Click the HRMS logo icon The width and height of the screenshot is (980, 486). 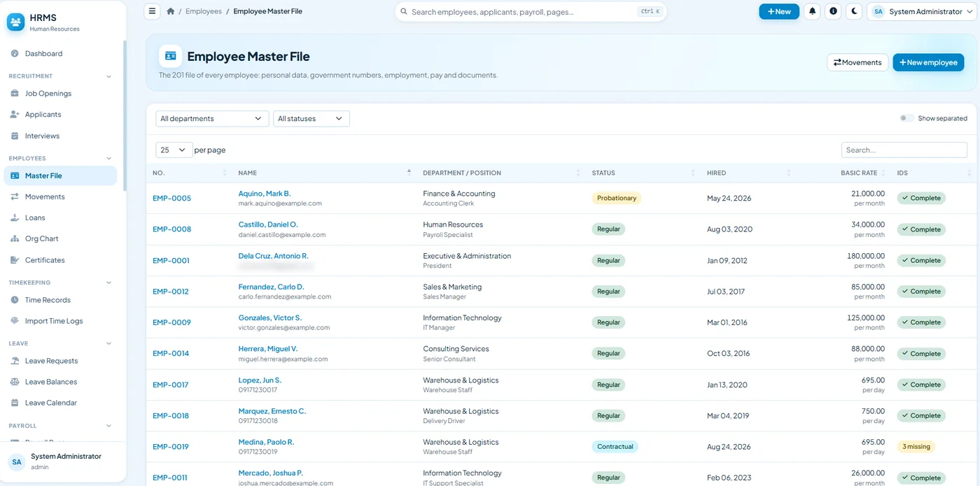[x=15, y=22]
